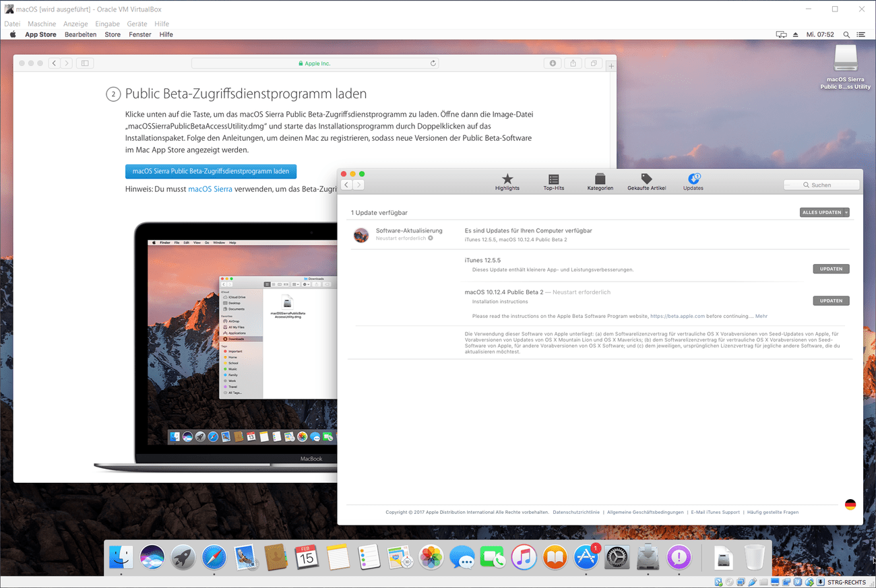The width and height of the screenshot is (876, 588).
Task: Open FaceTime in the Dock
Action: [493, 557]
